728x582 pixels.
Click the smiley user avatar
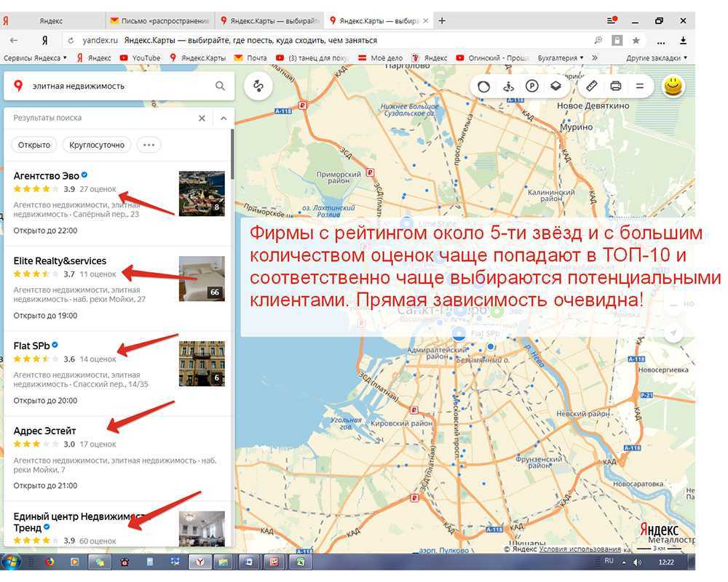point(673,86)
